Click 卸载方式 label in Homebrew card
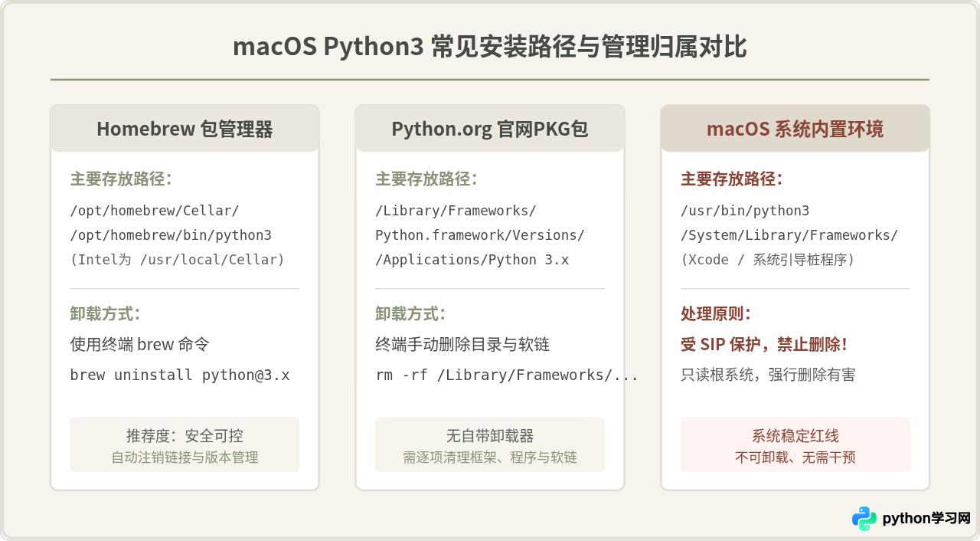Viewport: 980px width, 541px height. [105, 314]
